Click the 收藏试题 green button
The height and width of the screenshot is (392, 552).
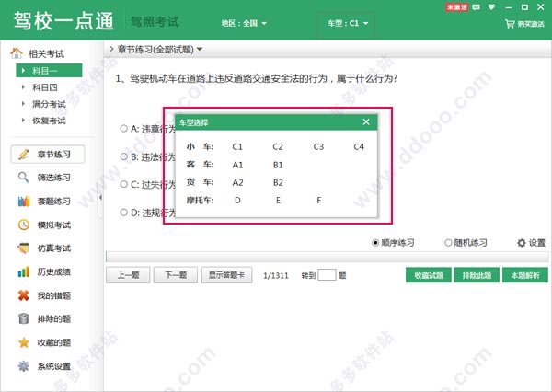[429, 275]
